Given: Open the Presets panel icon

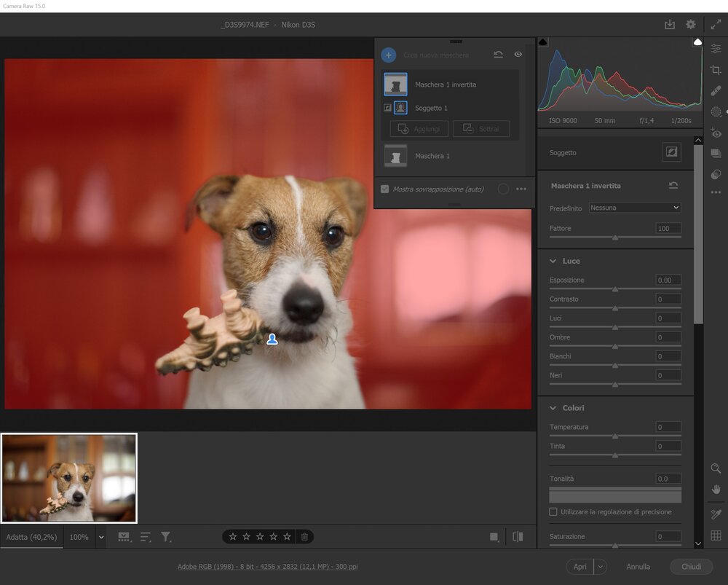Looking at the screenshot, I should coord(716,174).
